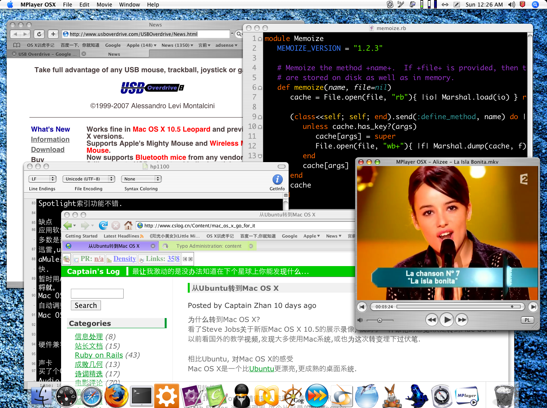
Task: Open the Trash in the Dock
Action: pyautogui.click(x=504, y=396)
